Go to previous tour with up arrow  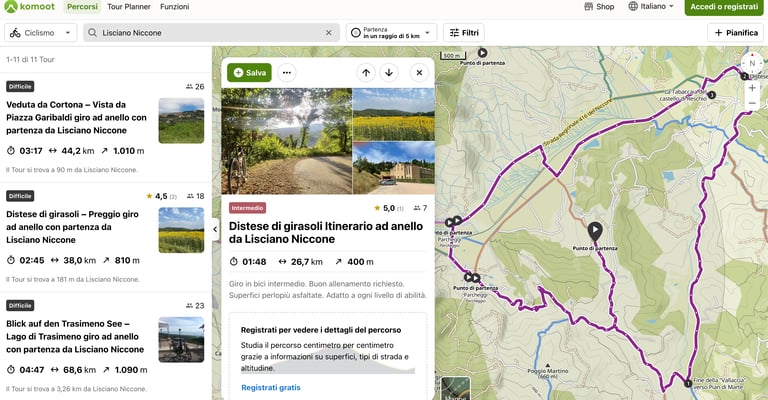click(x=366, y=72)
